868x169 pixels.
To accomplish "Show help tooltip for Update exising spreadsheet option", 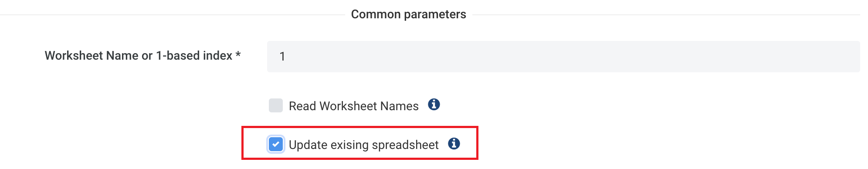I will pyautogui.click(x=454, y=143).
